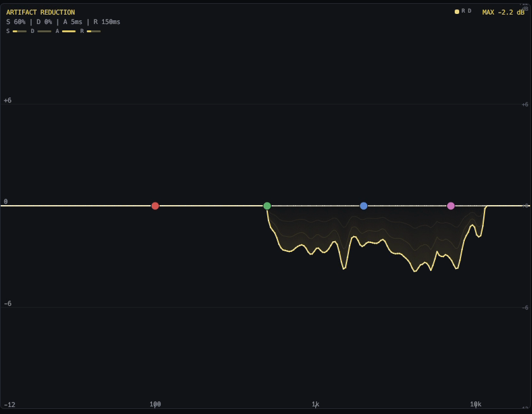Click the 'D 0%' value

pos(44,22)
